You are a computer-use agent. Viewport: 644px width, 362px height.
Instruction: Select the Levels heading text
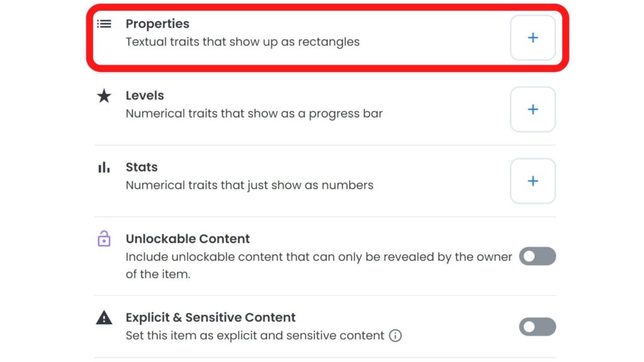click(145, 96)
